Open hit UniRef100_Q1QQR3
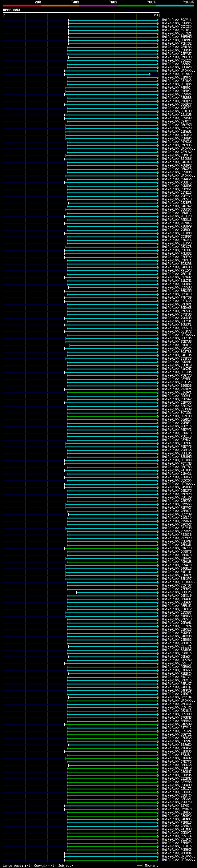The width and height of the screenshot is (197, 868). click(x=177, y=101)
